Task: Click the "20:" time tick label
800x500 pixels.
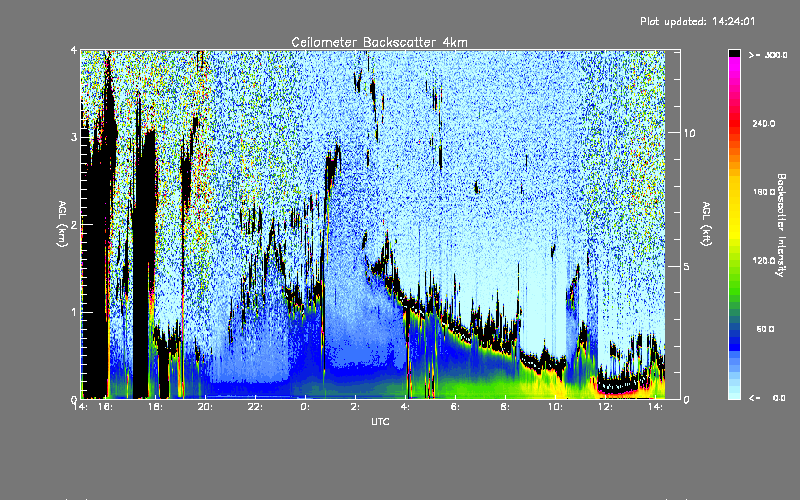Action: pyautogui.click(x=205, y=407)
